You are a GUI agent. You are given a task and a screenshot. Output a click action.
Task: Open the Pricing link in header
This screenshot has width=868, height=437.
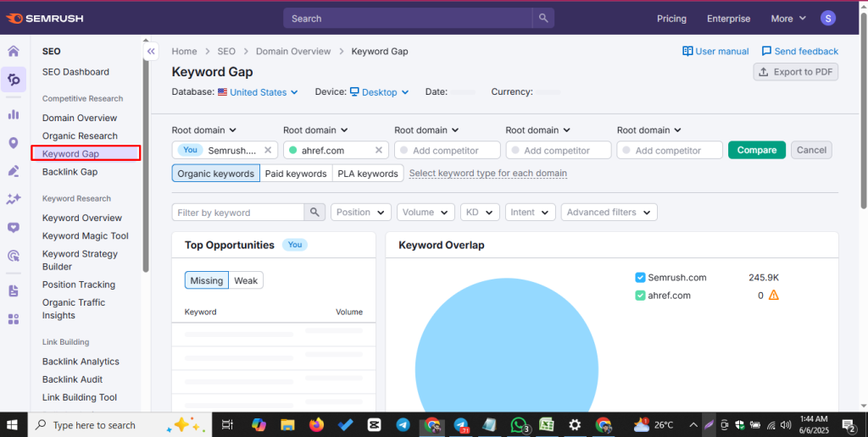(671, 19)
